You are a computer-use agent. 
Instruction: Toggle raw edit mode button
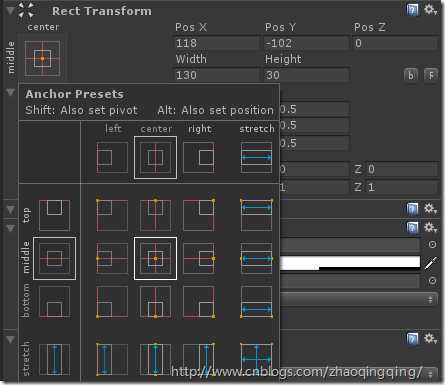point(431,75)
